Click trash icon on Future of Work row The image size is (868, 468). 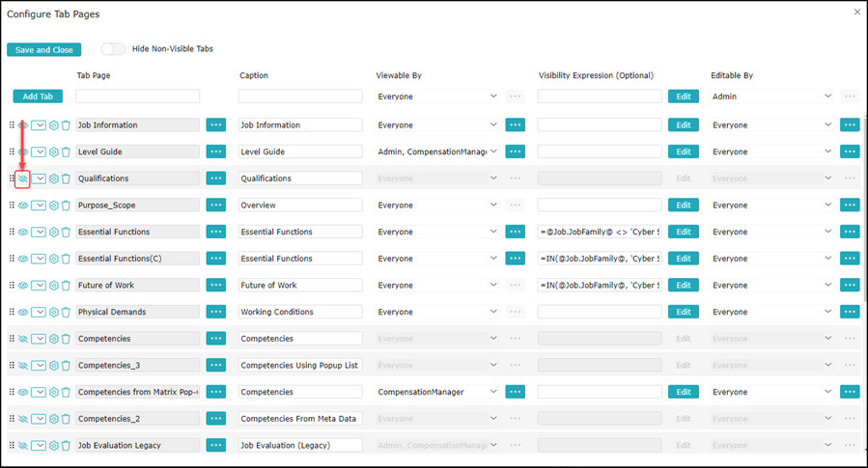[66, 286]
